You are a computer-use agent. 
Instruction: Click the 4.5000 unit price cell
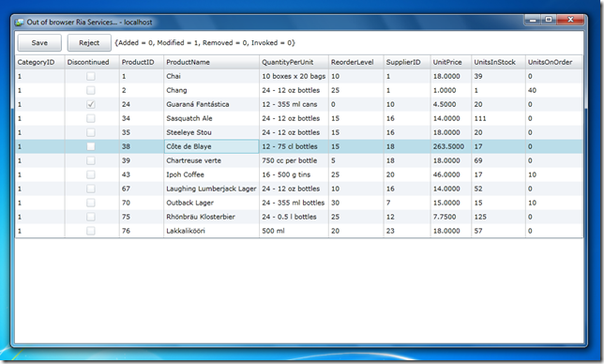tap(451, 104)
